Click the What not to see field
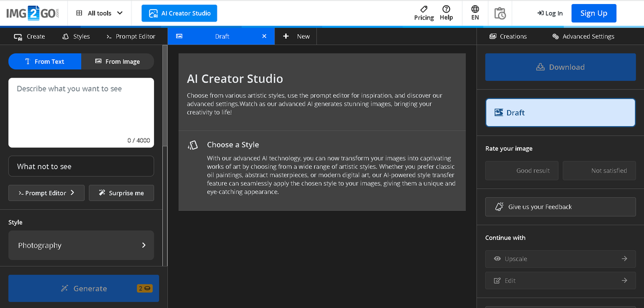This screenshot has width=644, height=308. (81, 166)
